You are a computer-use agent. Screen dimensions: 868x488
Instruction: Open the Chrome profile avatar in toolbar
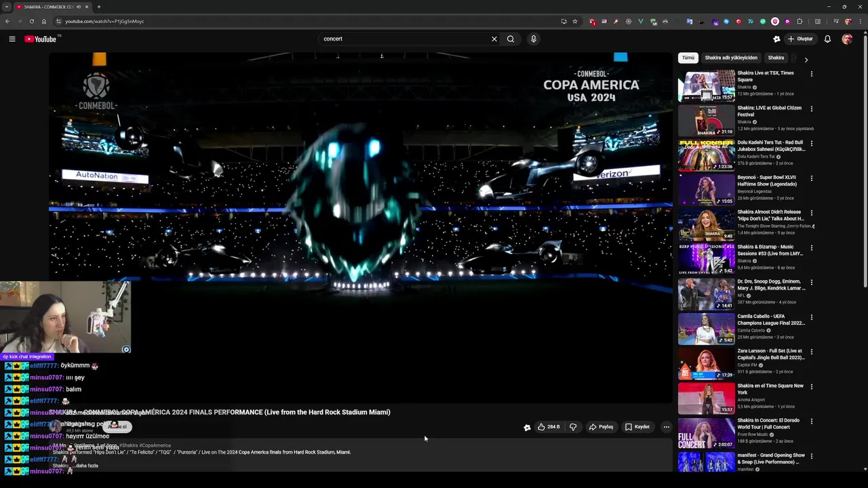coord(848,21)
